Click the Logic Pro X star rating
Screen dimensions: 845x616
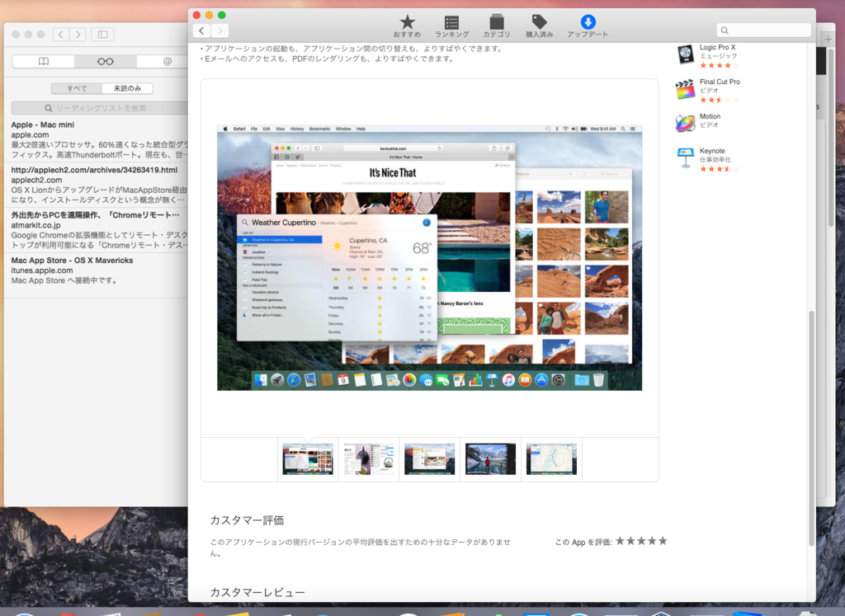click(719, 65)
